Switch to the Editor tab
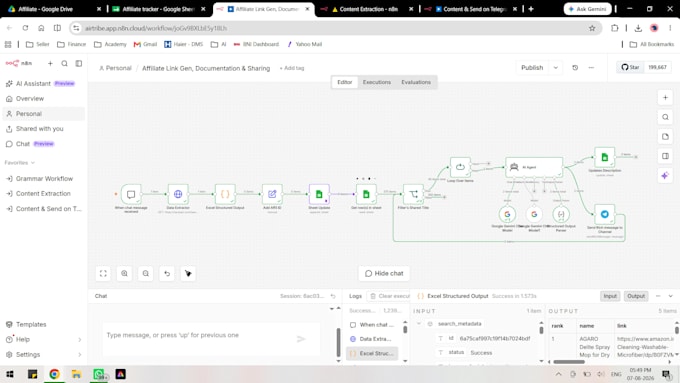The width and height of the screenshot is (680, 383). click(345, 82)
